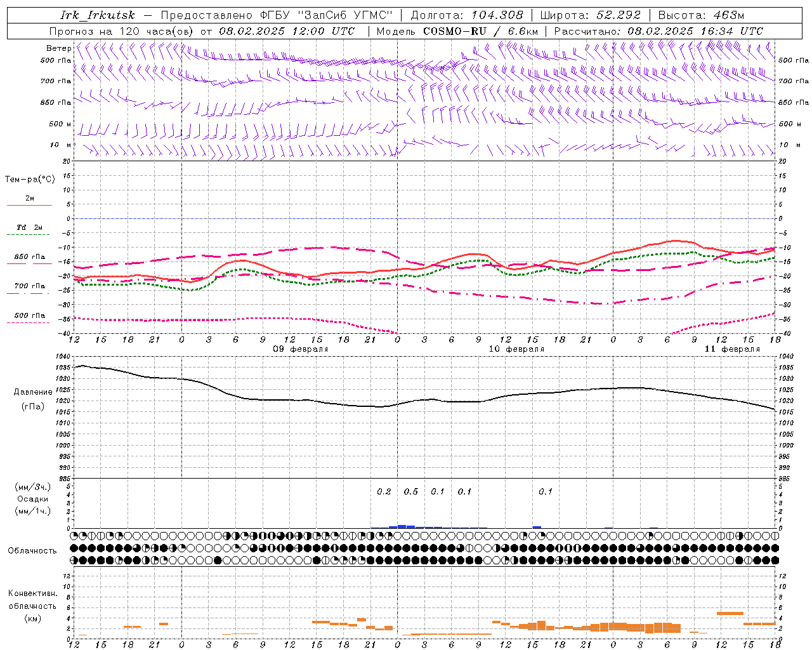Click the Рассчитано: 08.02.2025 16:34 UTC timestamp

(658, 31)
